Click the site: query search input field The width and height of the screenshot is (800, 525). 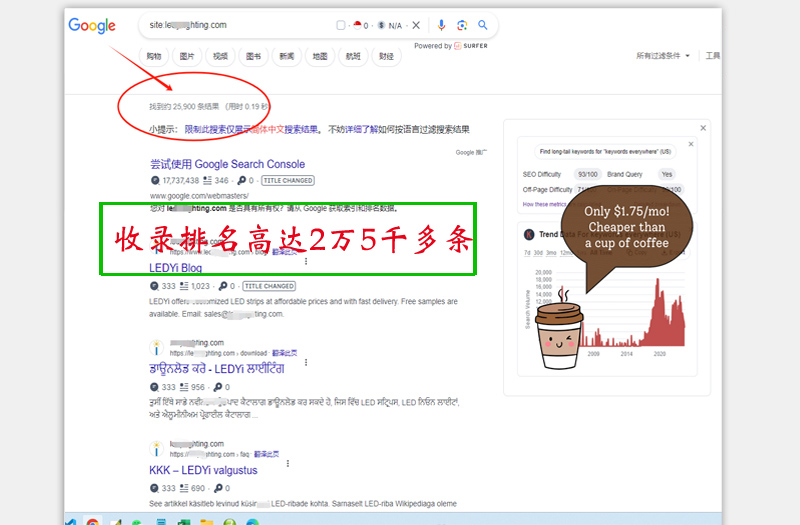(240, 25)
